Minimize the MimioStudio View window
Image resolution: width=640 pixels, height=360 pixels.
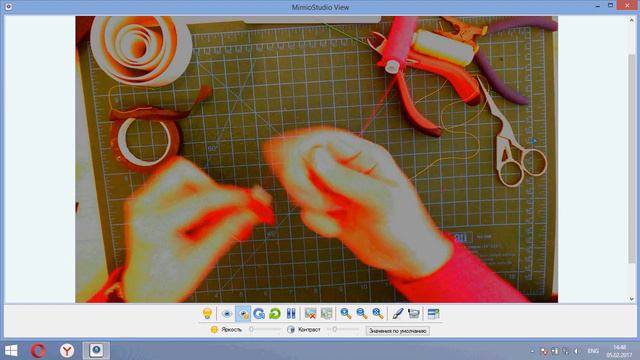pyautogui.click(x=598, y=6)
